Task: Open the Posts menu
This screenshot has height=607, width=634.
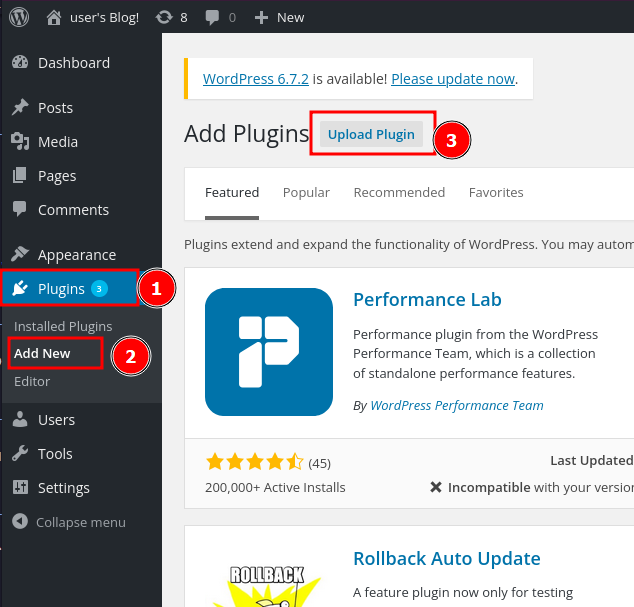Action: [x=55, y=108]
